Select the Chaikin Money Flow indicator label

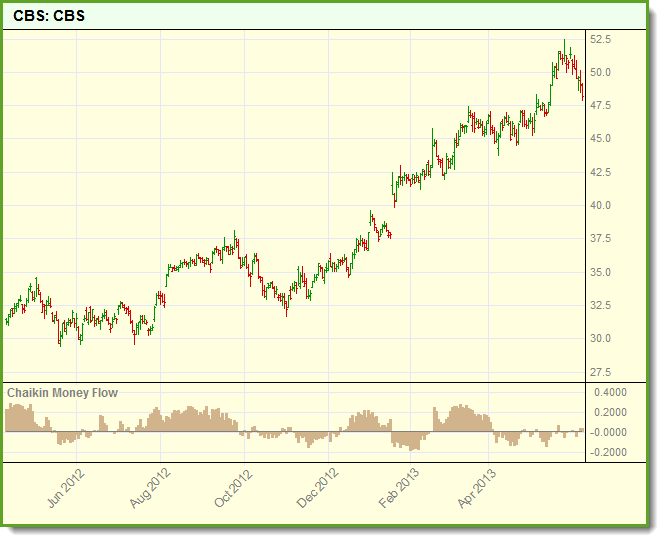point(62,393)
